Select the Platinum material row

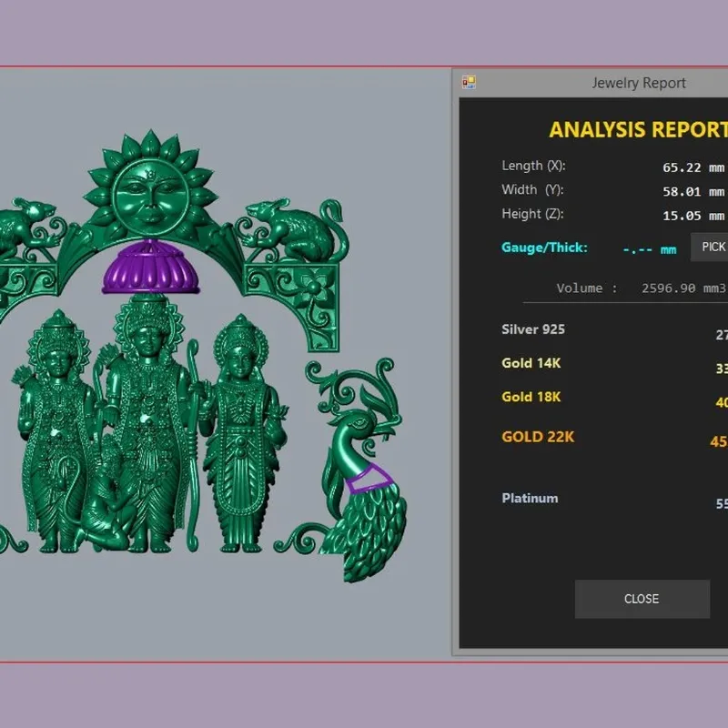pos(614,500)
